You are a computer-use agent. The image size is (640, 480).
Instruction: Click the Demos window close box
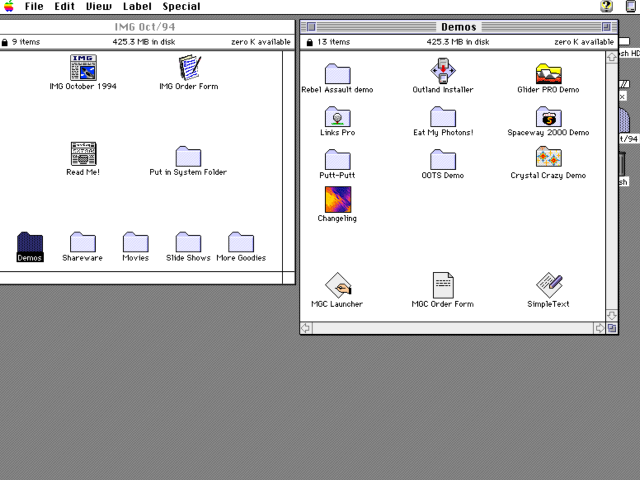pyautogui.click(x=311, y=27)
